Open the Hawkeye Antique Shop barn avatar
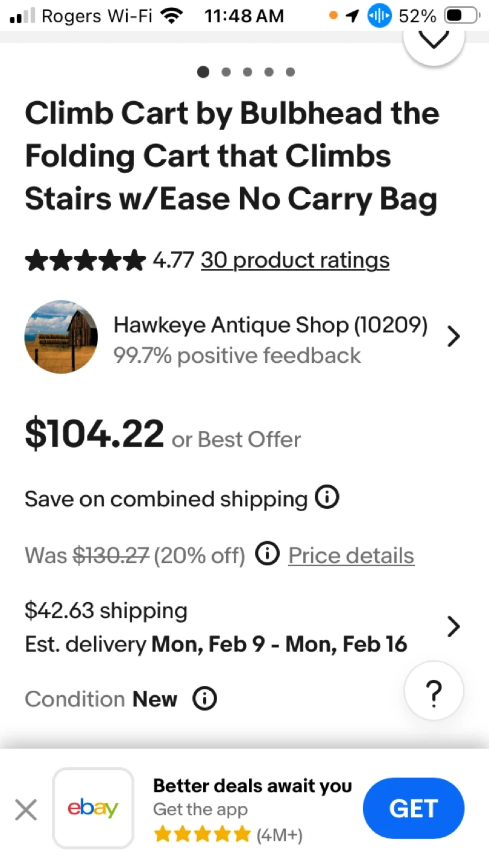Image resolution: width=489 pixels, height=868 pixels. pos(61,337)
